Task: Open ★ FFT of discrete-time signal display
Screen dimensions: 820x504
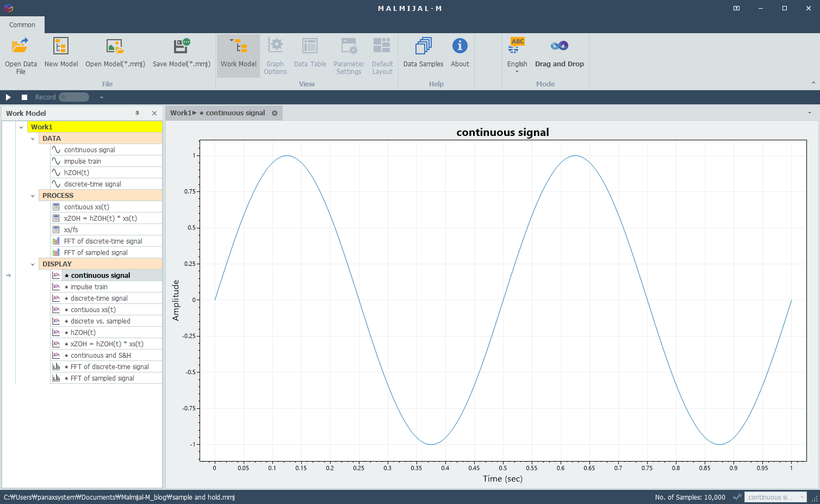Action: pos(106,367)
